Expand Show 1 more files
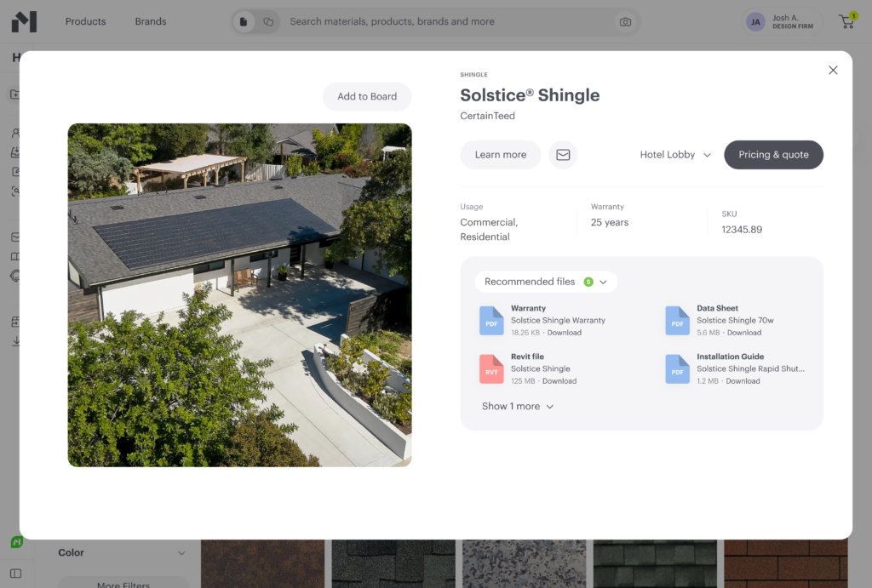The image size is (872, 588). (x=518, y=407)
